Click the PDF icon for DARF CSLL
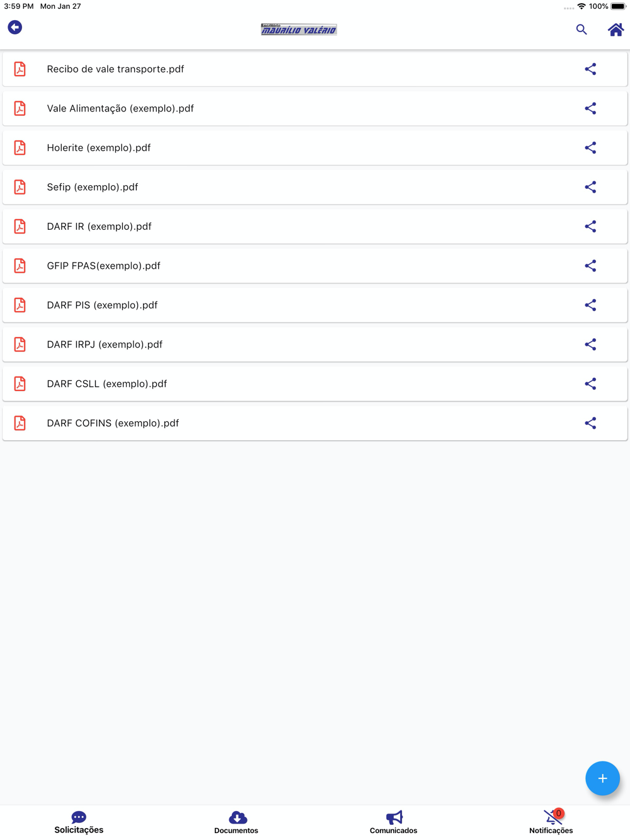The width and height of the screenshot is (630, 840). click(20, 384)
